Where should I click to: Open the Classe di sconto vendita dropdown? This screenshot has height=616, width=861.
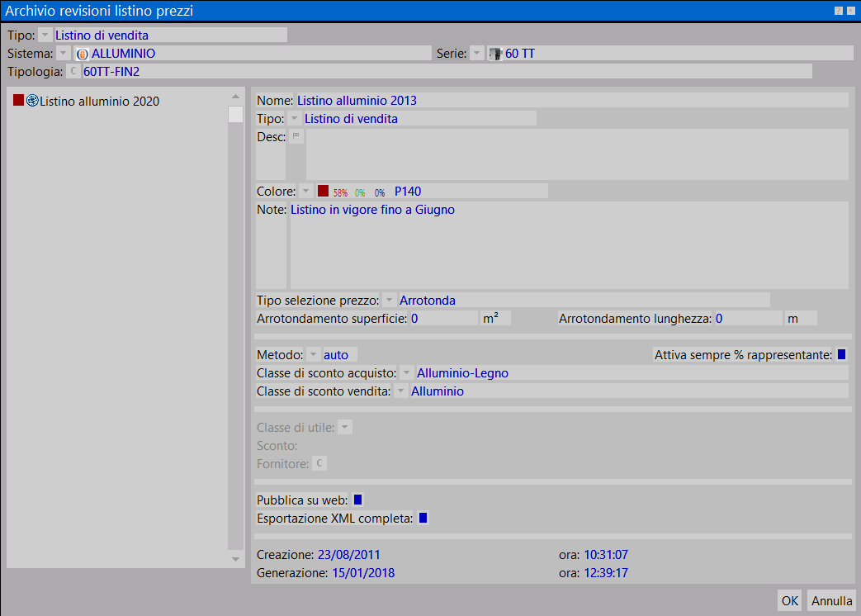point(401,391)
